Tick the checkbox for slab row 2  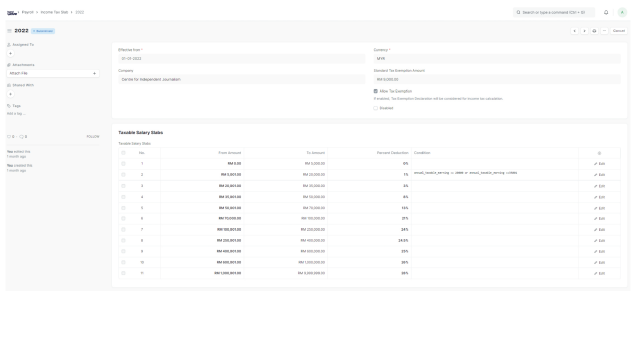tap(123, 175)
